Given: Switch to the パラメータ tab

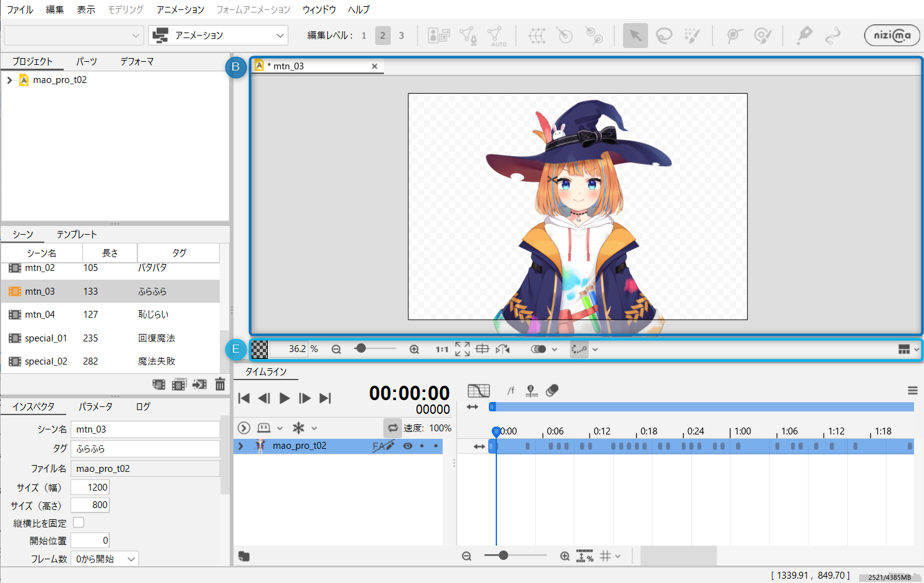Looking at the screenshot, I should [x=96, y=406].
